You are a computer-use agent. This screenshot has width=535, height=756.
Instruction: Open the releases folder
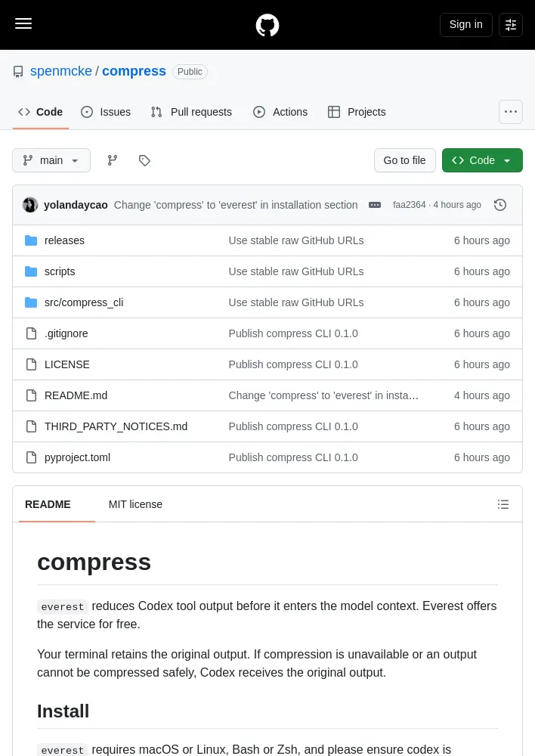pos(64,240)
